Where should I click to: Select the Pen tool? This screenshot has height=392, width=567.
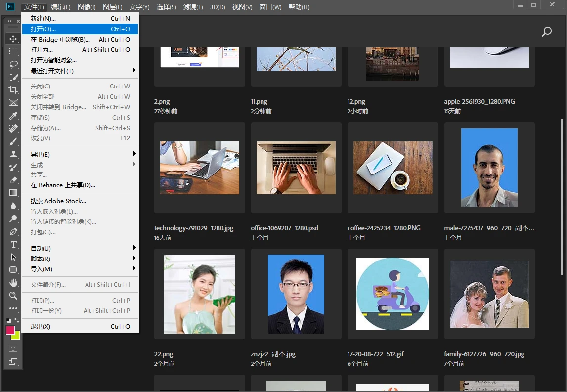13,231
